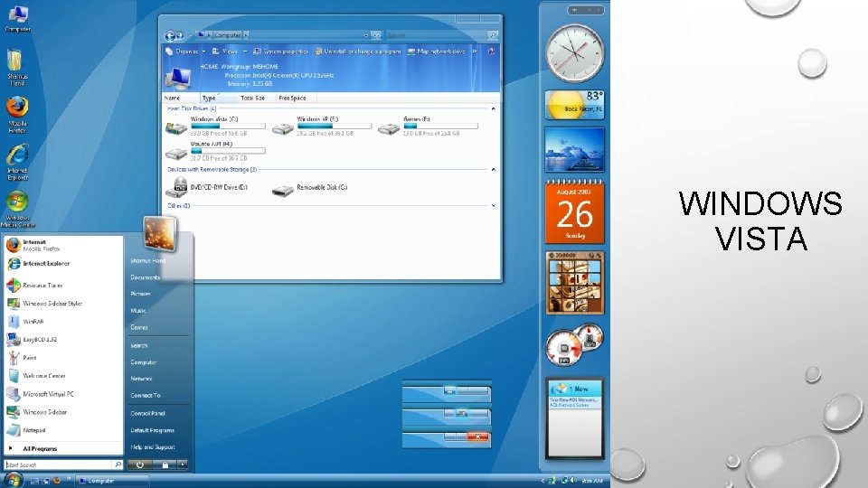Screen dimensions: 868x488
Task: Open the Shamus Hand folder on desktop
Action: click(x=16, y=67)
